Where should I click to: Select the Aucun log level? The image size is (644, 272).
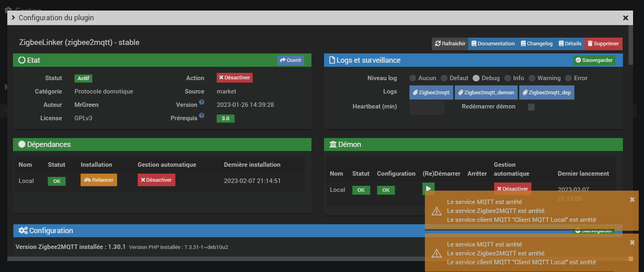[413, 78]
